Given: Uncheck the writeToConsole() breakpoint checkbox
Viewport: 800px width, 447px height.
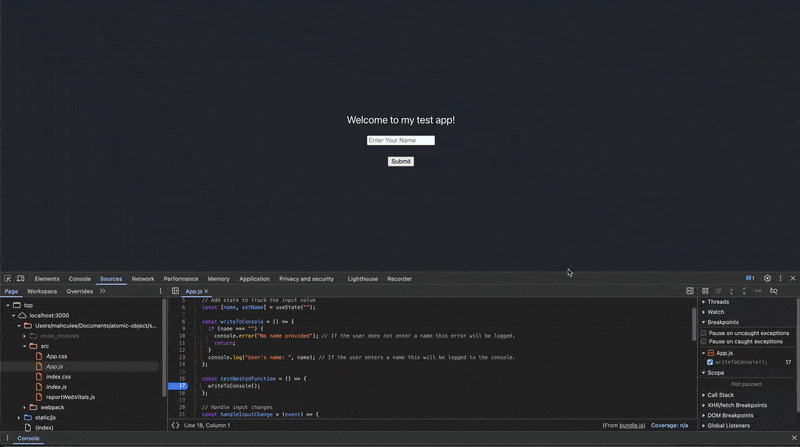Looking at the screenshot, I should [710, 362].
